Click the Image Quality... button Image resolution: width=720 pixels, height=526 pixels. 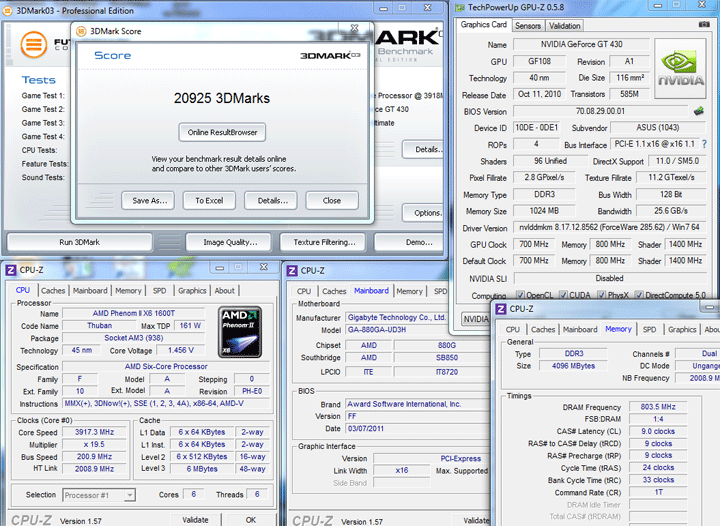[230, 242]
